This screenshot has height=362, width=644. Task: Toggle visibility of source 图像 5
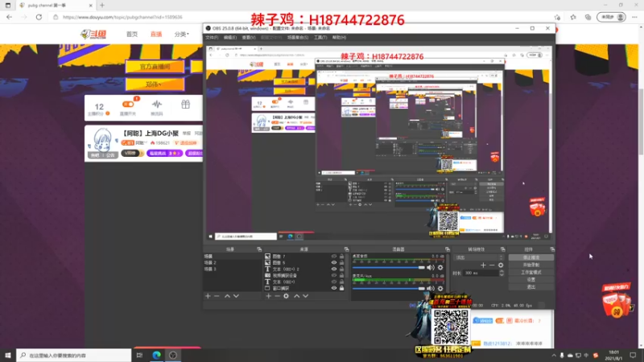[x=334, y=263]
